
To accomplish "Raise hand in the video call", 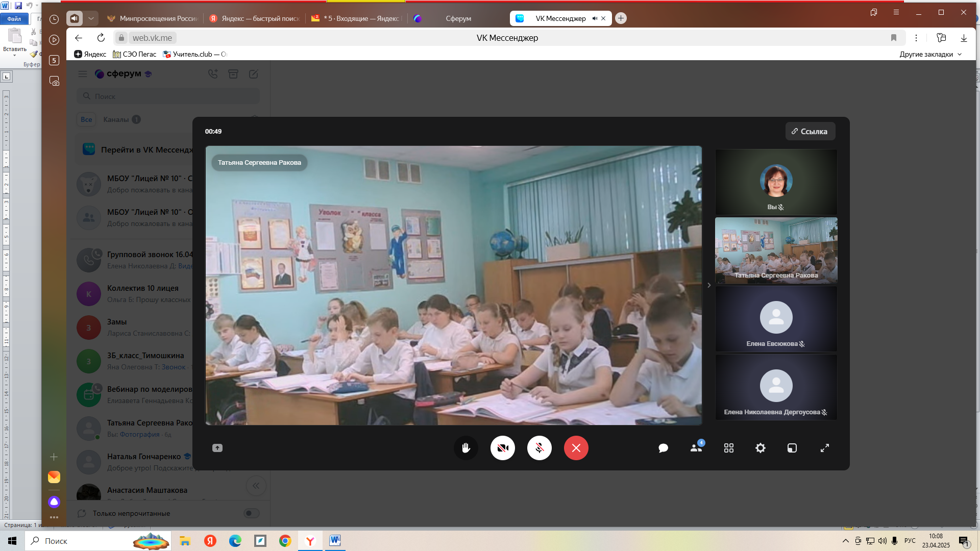I will [x=465, y=448].
